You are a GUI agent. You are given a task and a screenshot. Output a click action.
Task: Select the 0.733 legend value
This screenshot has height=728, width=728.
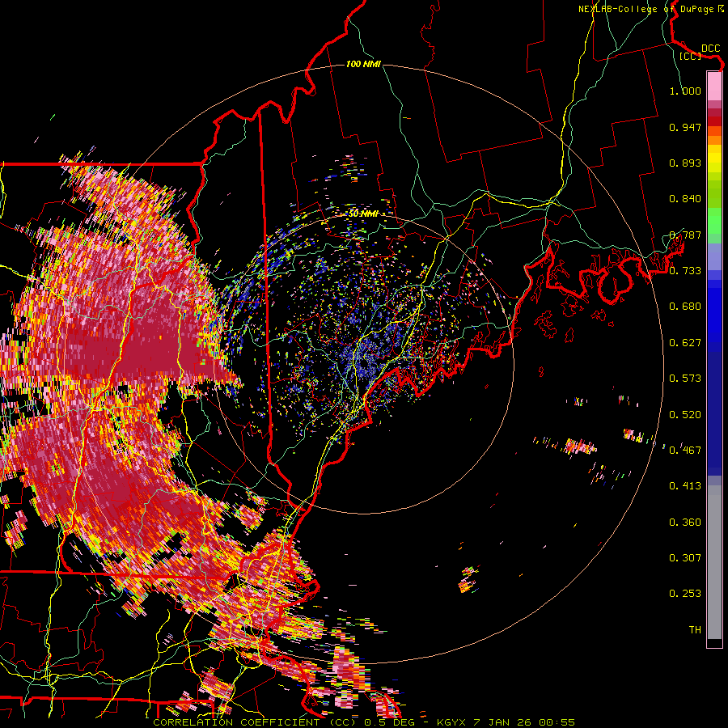point(685,271)
